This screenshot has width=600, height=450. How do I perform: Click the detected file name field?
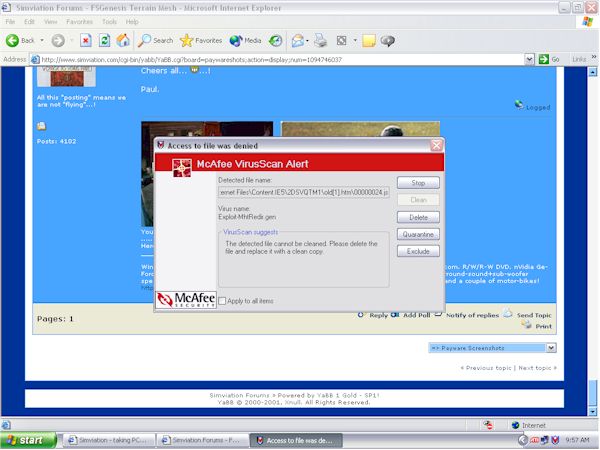(304, 191)
